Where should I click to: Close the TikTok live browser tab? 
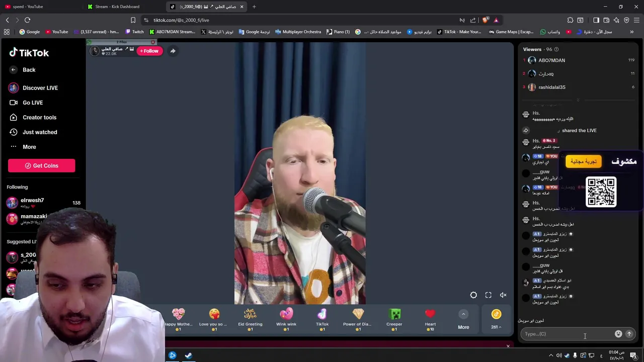point(242,7)
